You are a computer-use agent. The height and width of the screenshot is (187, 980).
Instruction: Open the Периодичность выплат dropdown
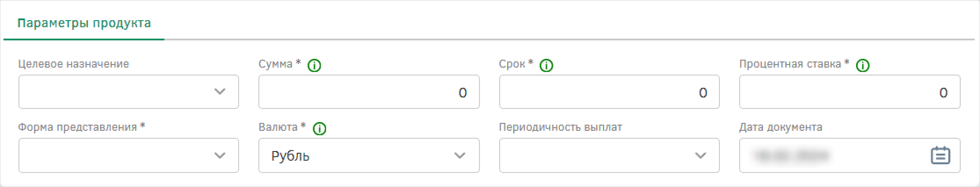609,155
